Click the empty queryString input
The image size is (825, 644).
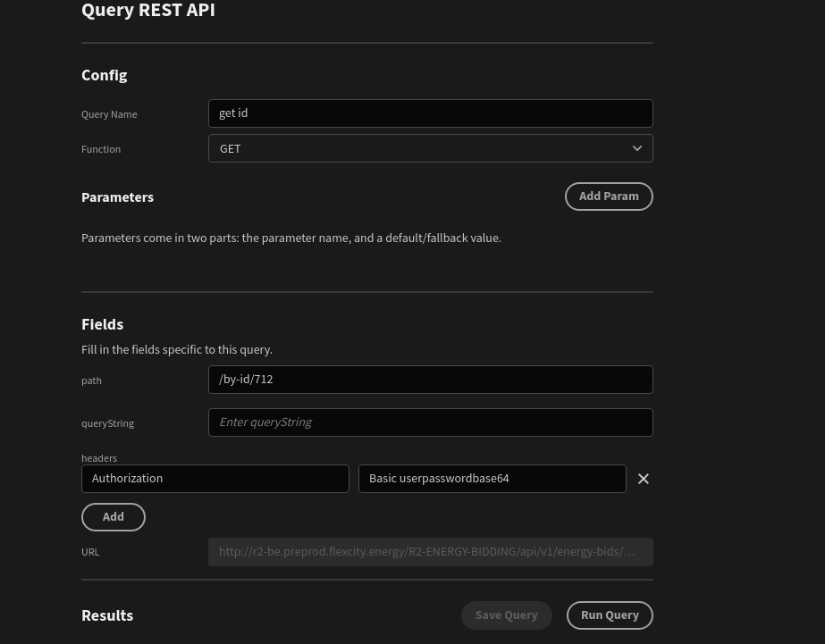click(x=431, y=422)
